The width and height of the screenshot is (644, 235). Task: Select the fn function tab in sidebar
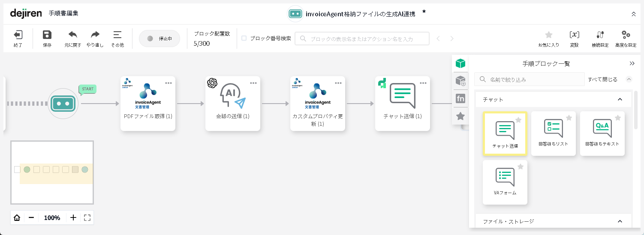pyautogui.click(x=460, y=98)
